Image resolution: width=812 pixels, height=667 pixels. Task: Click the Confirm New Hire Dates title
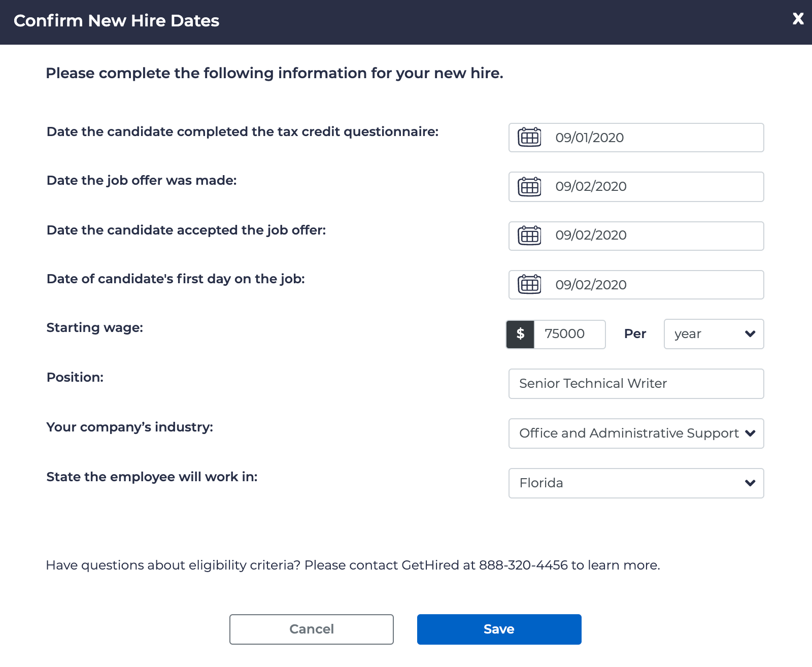(116, 21)
